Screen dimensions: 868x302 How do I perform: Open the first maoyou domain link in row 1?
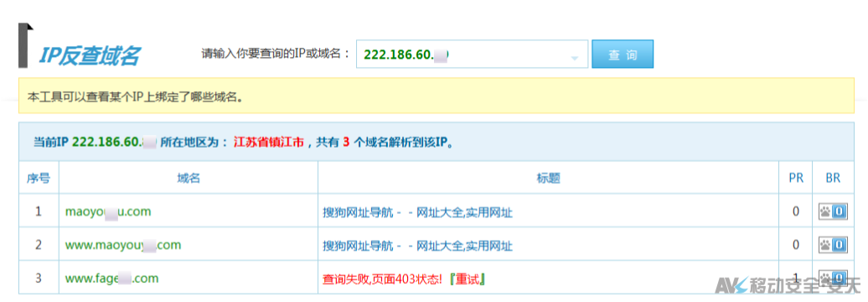[108, 211]
